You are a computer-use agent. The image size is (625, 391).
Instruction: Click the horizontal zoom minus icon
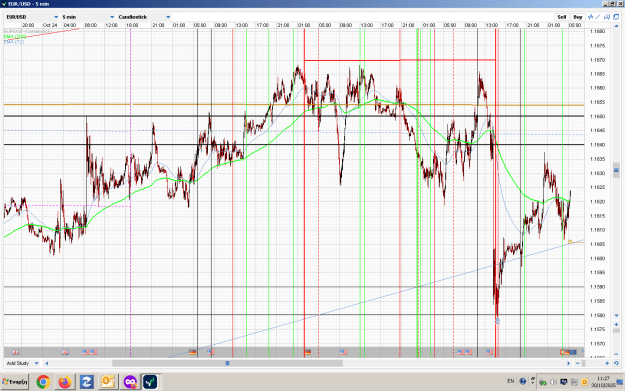(578, 363)
